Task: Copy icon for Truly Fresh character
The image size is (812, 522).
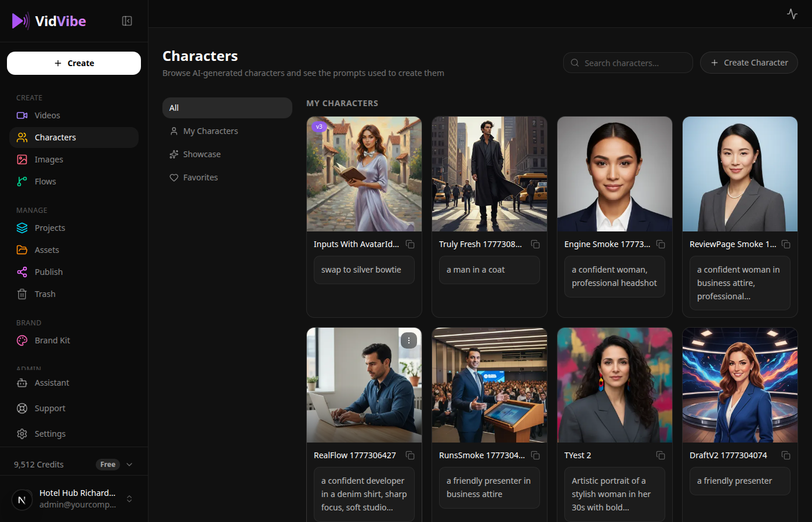Action: point(535,244)
